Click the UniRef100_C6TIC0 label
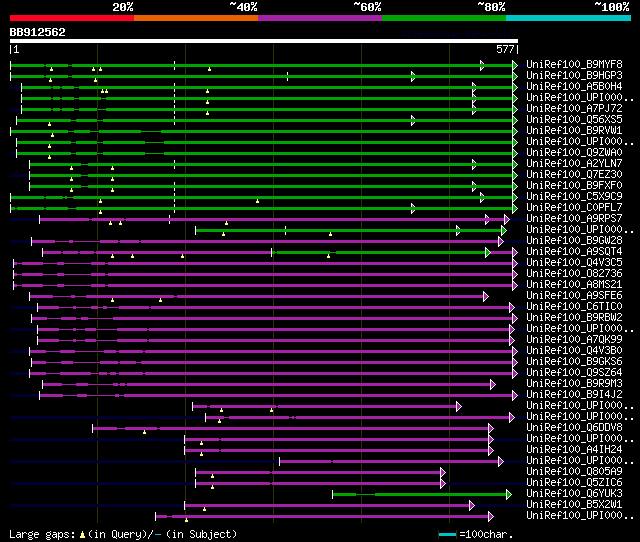The width and height of the screenshot is (640, 542). (x=574, y=307)
